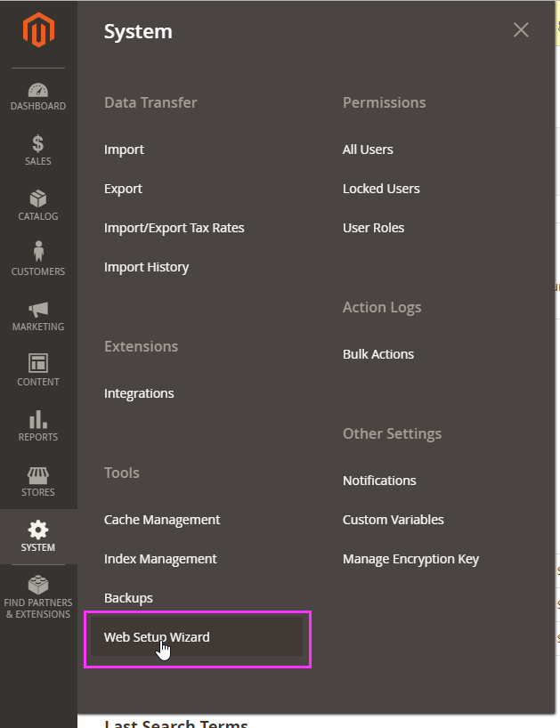Open the Marketing megaphone icon
Viewport: 560px width, 728px height.
point(38,309)
